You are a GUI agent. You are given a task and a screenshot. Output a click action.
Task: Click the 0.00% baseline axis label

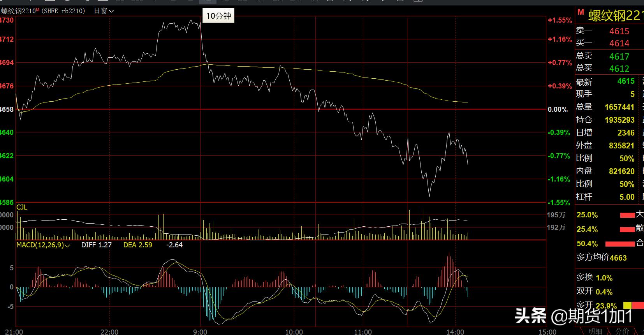558,109
